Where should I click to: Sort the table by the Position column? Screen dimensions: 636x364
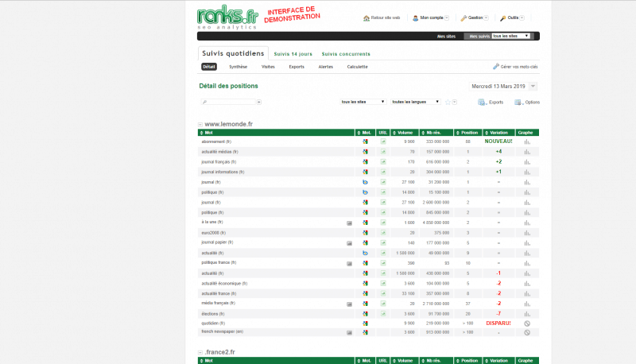(469, 132)
